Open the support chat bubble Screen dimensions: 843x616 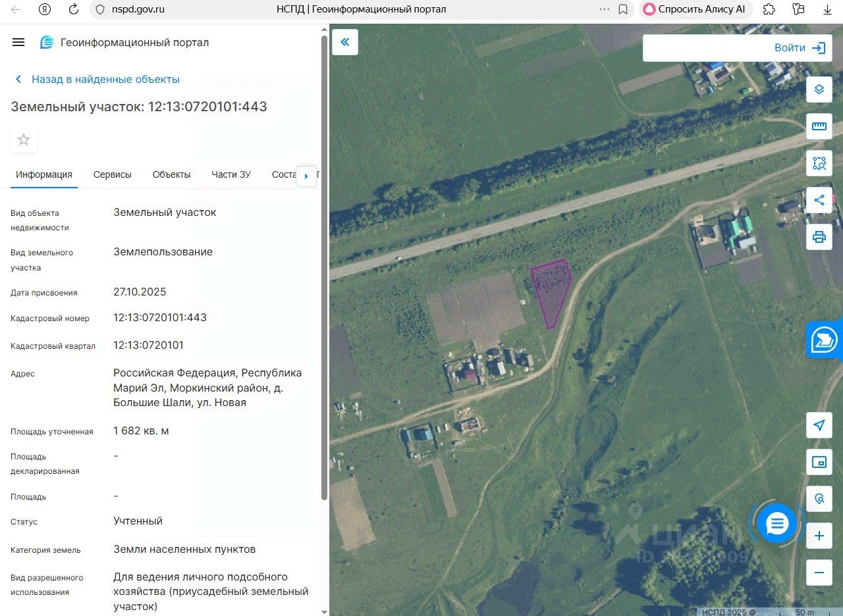[x=778, y=524]
